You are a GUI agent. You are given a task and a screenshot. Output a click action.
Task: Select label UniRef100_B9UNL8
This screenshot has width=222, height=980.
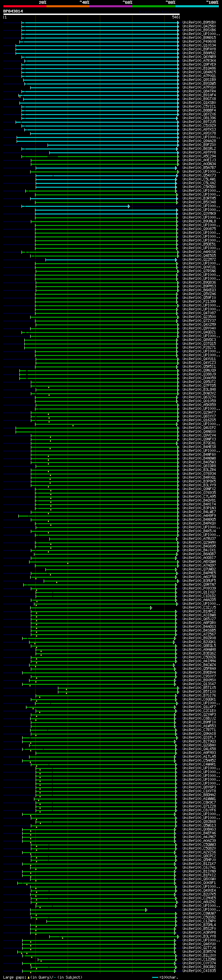pos(199,221)
